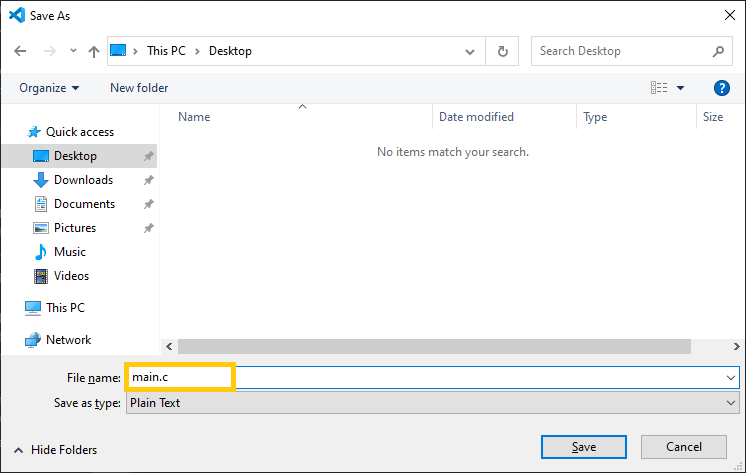Refresh the Desktop folder listing
This screenshot has height=473, width=746.
(x=502, y=51)
